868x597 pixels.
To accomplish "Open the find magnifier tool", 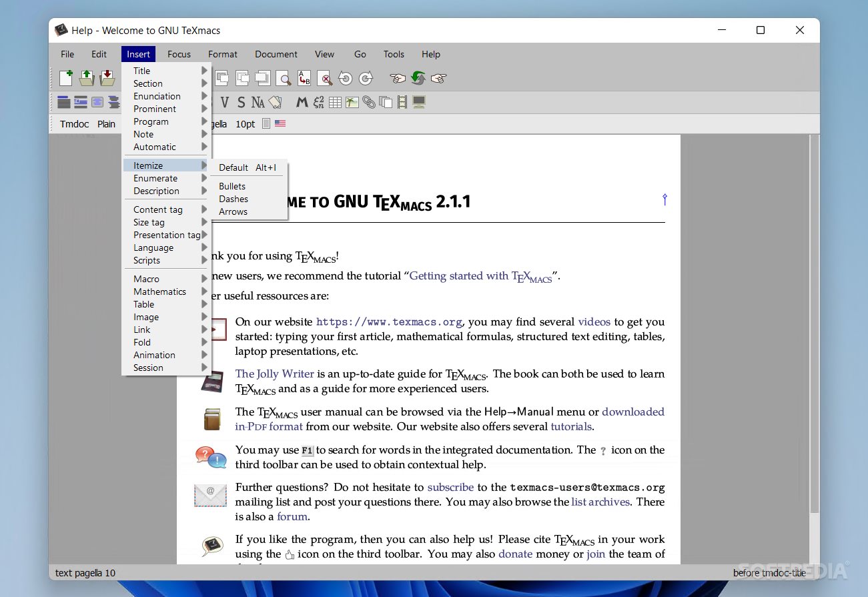I will 284,78.
